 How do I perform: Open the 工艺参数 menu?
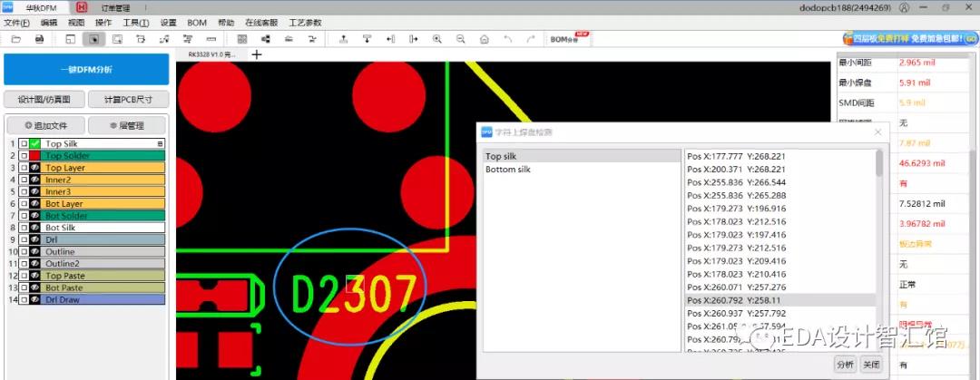(305, 23)
